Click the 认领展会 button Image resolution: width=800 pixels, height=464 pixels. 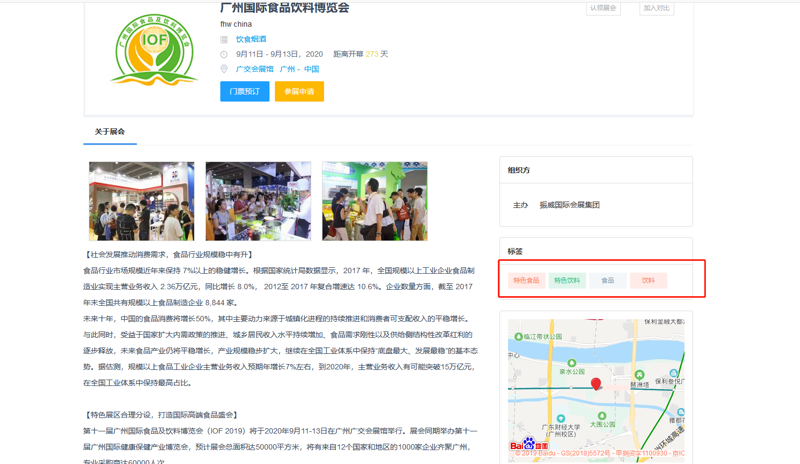pyautogui.click(x=603, y=8)
